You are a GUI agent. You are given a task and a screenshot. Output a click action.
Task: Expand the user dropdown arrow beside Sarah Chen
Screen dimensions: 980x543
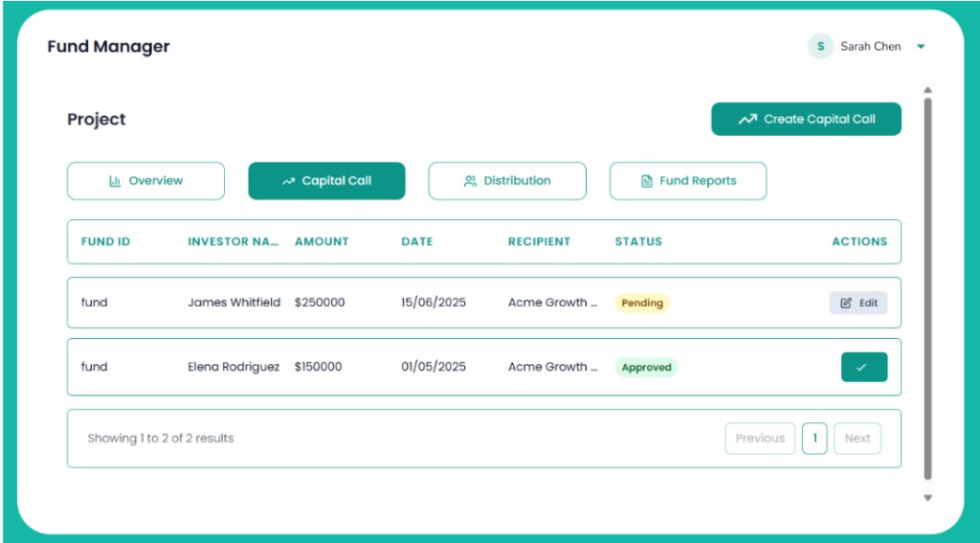point(921,46)
